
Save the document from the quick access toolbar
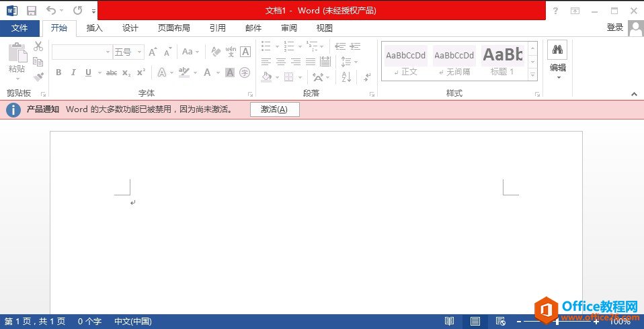click(x=31, y=11)
